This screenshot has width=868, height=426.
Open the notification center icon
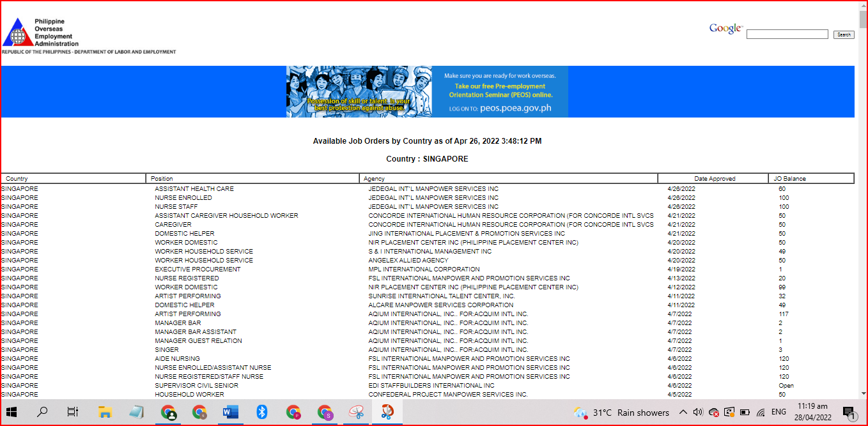pyautogui.click(x=848, y=413)
